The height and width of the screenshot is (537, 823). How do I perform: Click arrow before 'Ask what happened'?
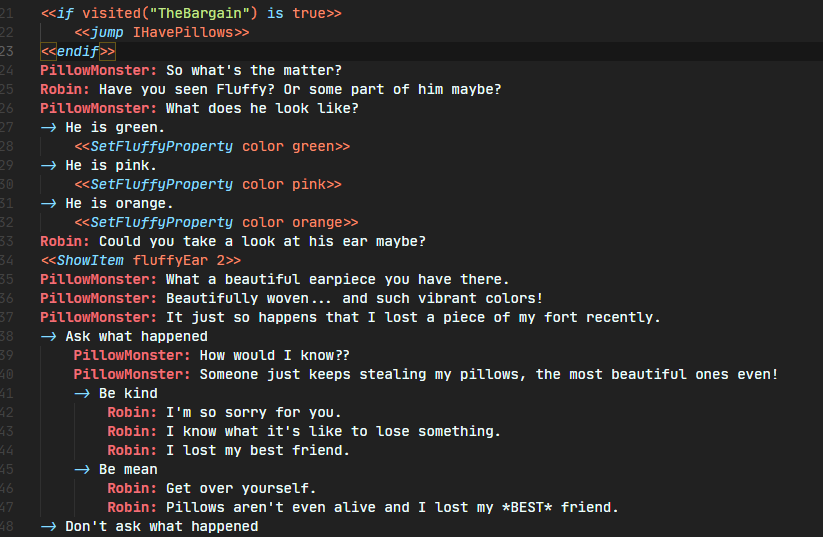tap(49, 336)
